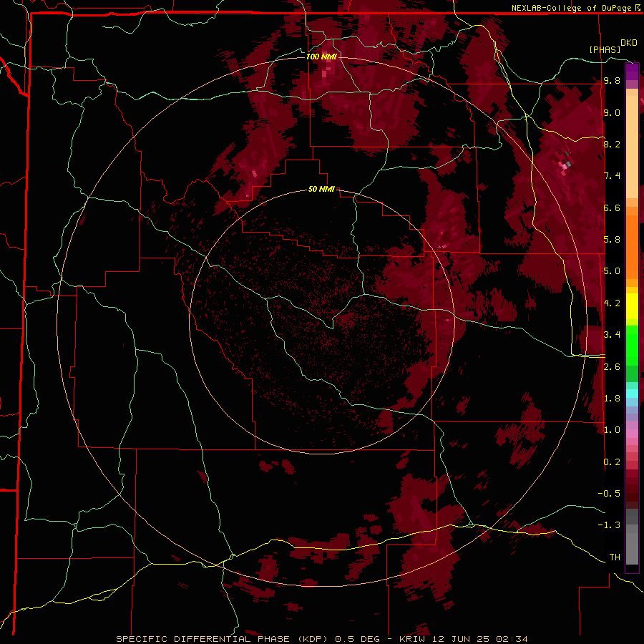Click the 5.0 value on the scale
This screenshot has height=644, width=644.
[612, 271]
